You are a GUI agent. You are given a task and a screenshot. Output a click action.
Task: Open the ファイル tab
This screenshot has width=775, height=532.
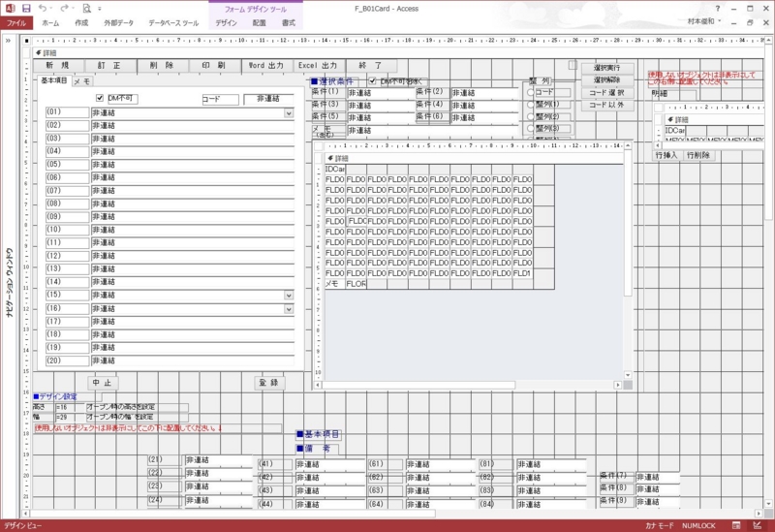click(x=16, y=22)
